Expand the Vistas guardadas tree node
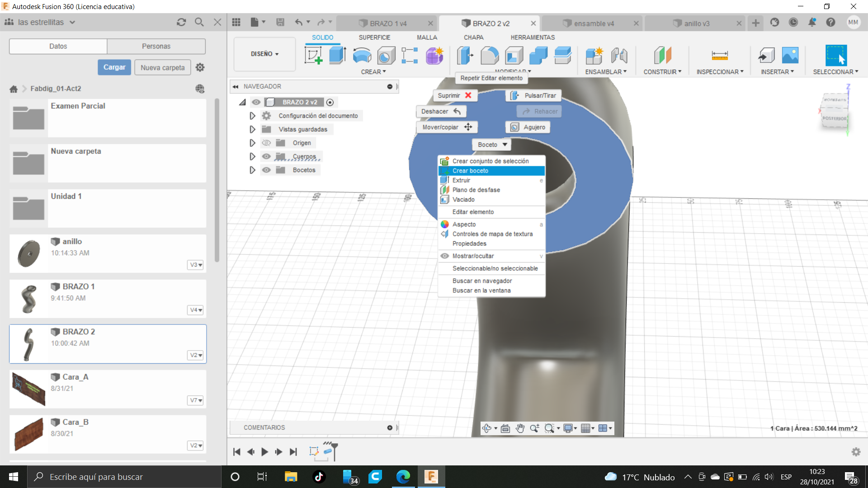The image size is (868, 488). coord(252,129)
